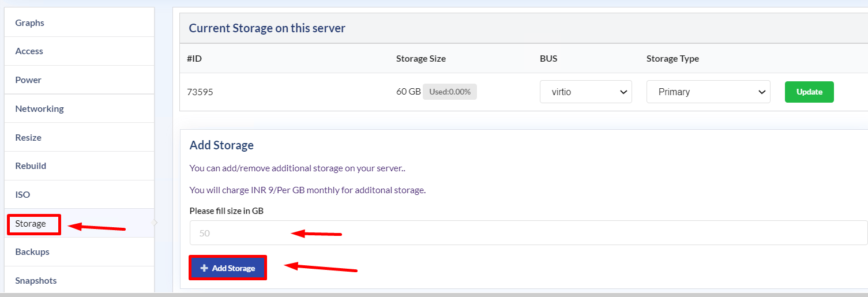Open the ISO section
The height and width of the screenshot is (297, 868).
pyautogui.click(x=79, y=194)
